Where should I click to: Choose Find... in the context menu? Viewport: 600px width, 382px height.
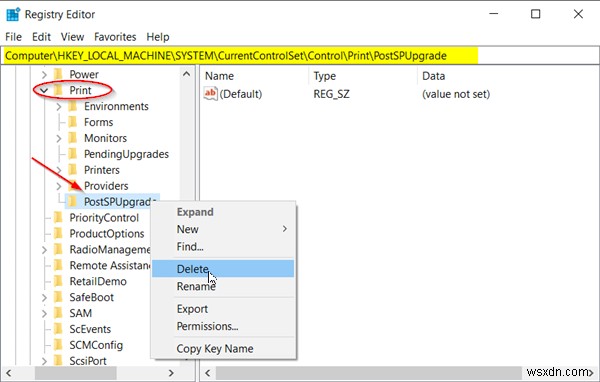coord(223,247)
